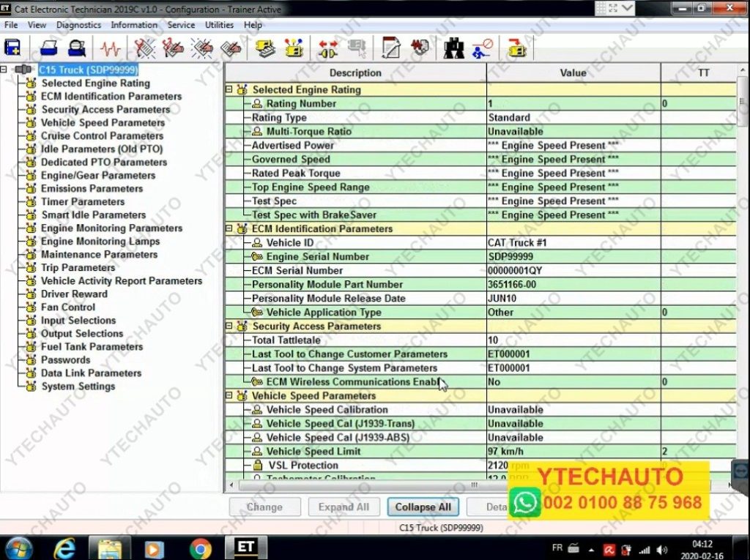Click the Change button
750x560 pixels.
point(264,507)
